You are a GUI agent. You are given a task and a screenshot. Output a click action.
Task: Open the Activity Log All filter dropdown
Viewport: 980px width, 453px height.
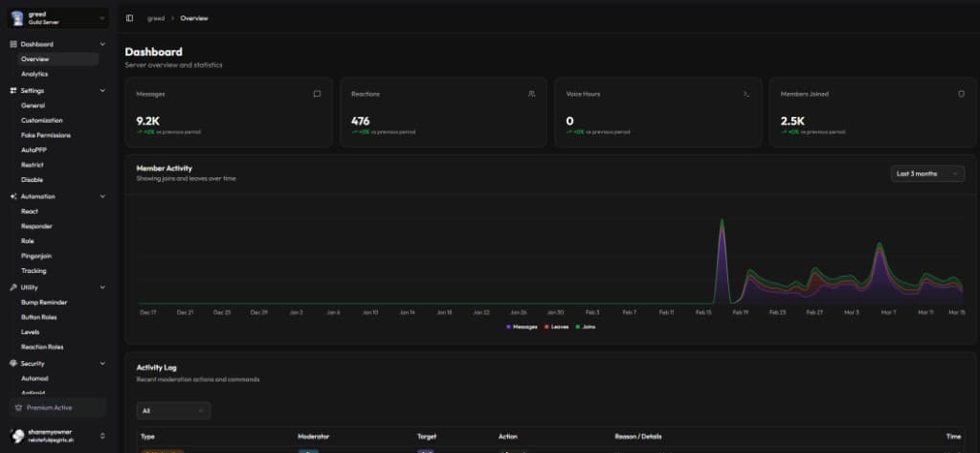point(174,411)
